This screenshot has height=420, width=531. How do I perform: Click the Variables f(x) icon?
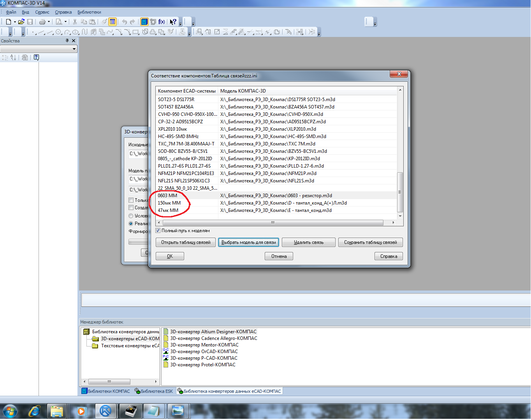(162, 22)
